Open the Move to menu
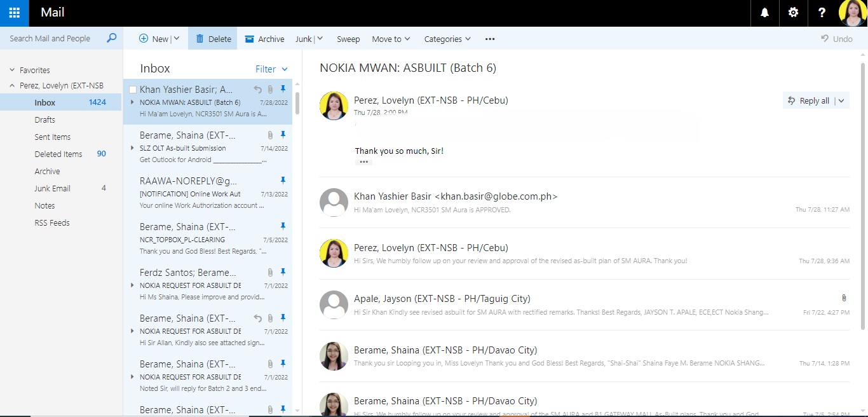The image size is (868, 417). [x=391, y=39]
